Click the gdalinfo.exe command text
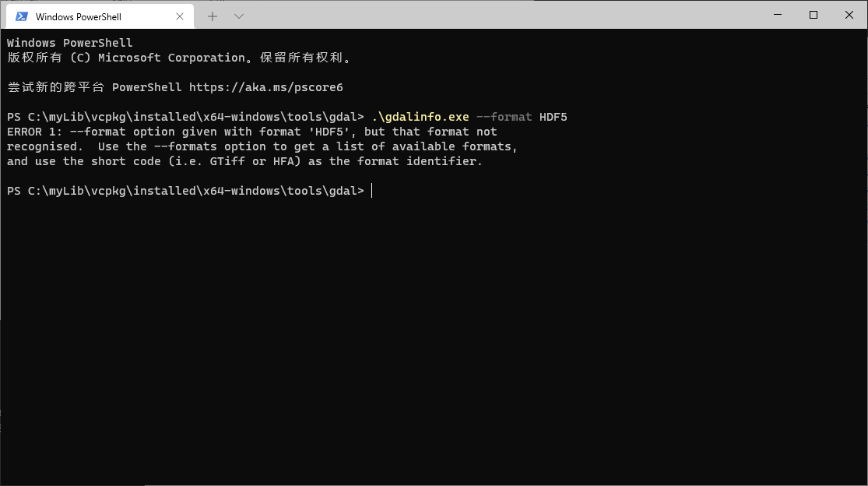 point(420,116)
